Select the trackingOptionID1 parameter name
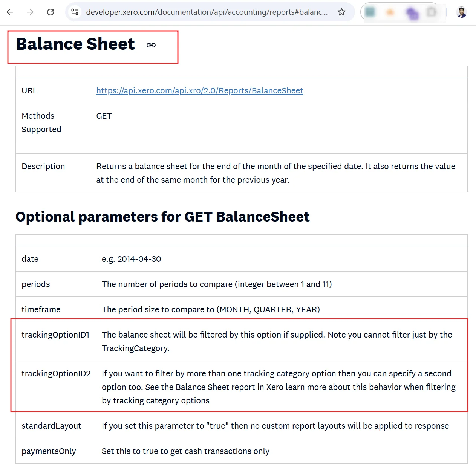The image size is (476, 469). point(55,335)
